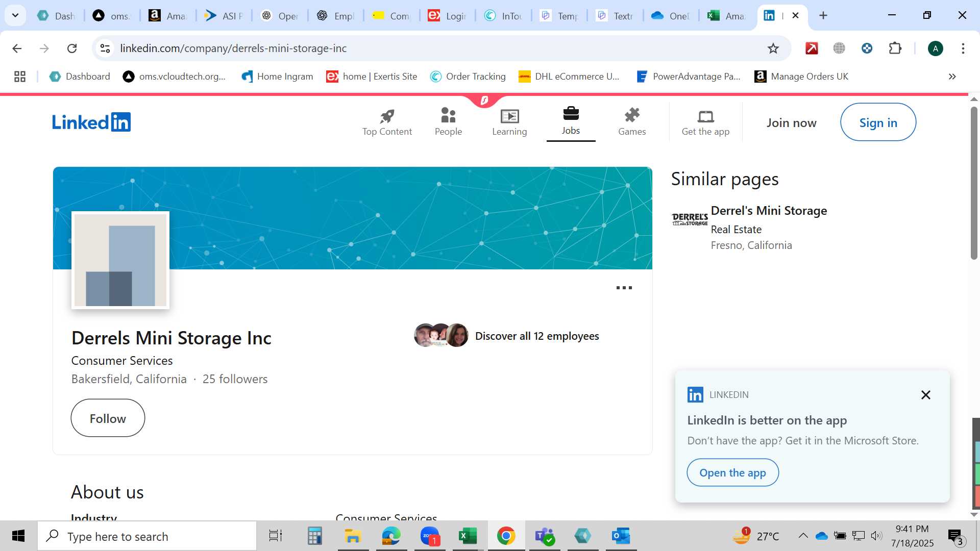This screenshot has height=551, width=980.
Task: Click the site information icon in address bar
Action: (x=105, y=48)
